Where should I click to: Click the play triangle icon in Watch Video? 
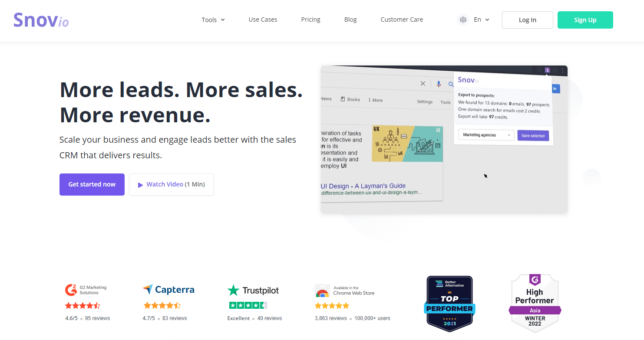[140, 185]
